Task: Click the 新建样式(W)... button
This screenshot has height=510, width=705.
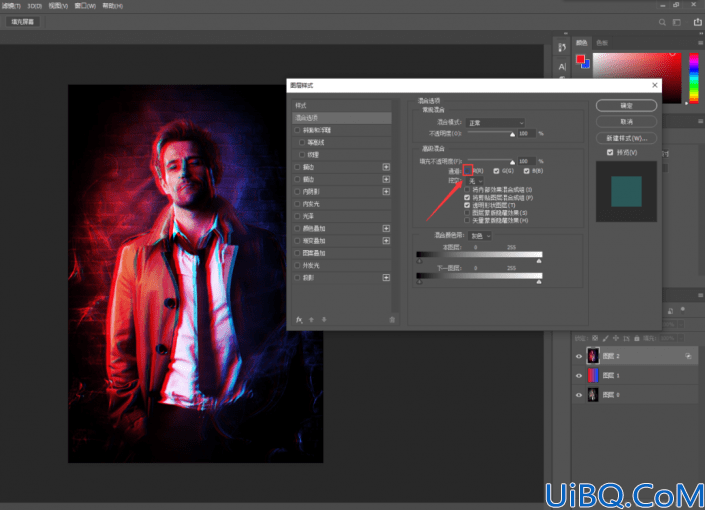Action: [x=626, y=138]
